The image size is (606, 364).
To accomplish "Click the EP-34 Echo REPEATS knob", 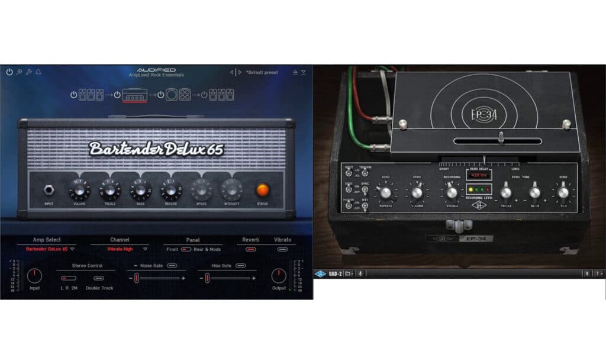I will tap(385, 192).
